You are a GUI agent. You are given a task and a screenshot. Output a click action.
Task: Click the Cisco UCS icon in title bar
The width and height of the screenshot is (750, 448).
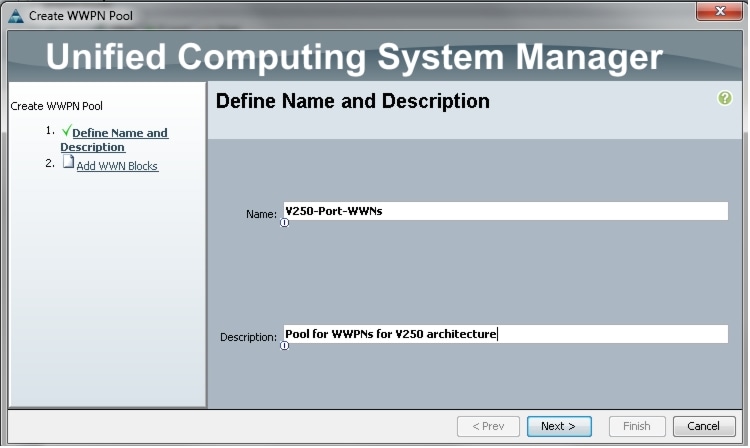pyautogui.click(x=16, y=16)
